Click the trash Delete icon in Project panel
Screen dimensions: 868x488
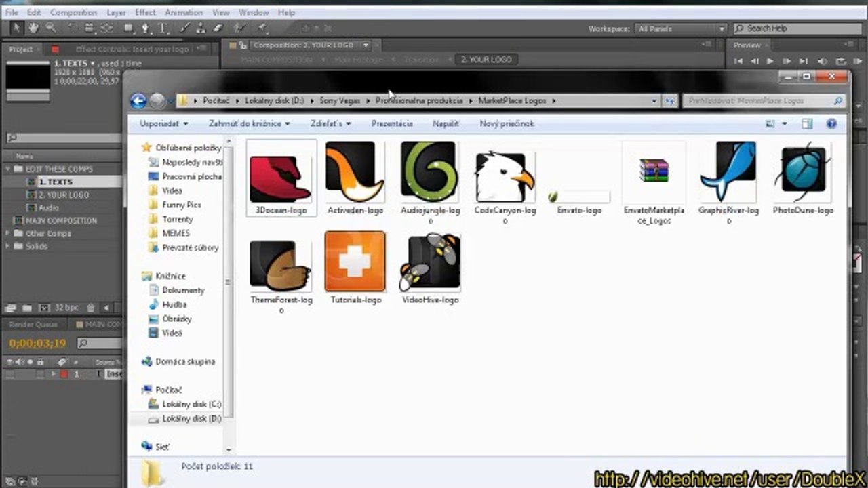[91, 308]
